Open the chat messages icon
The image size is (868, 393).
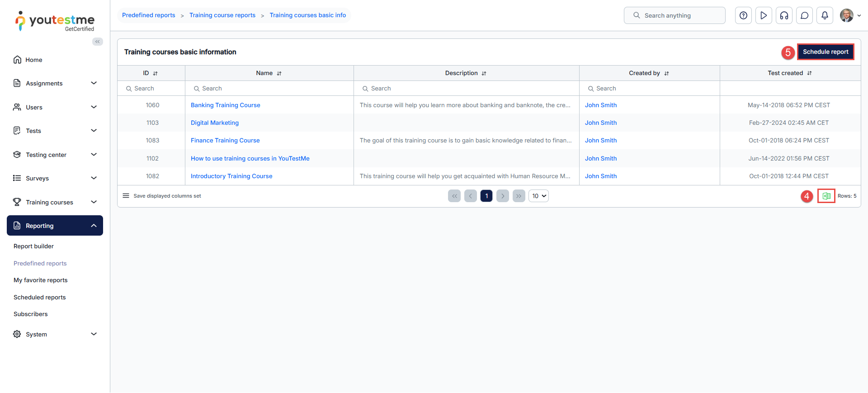[x=804, y=15]
